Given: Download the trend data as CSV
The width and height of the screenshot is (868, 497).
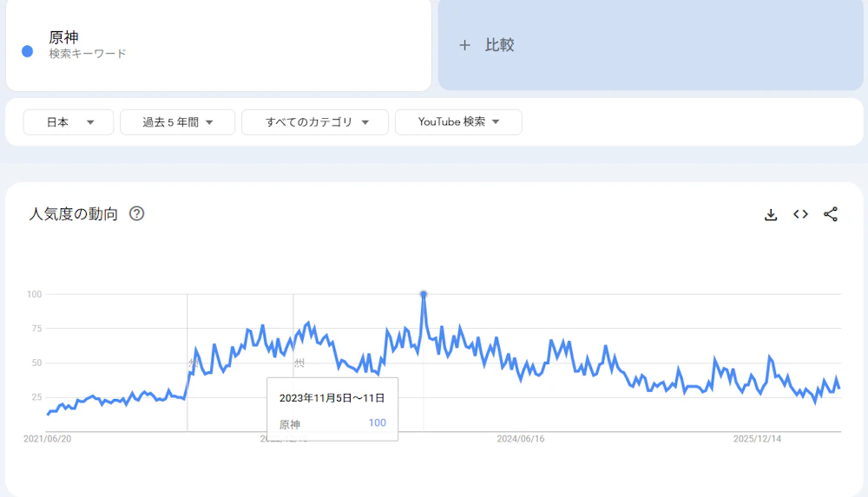Looking at the screenshot, I should (x=771, y=214).
